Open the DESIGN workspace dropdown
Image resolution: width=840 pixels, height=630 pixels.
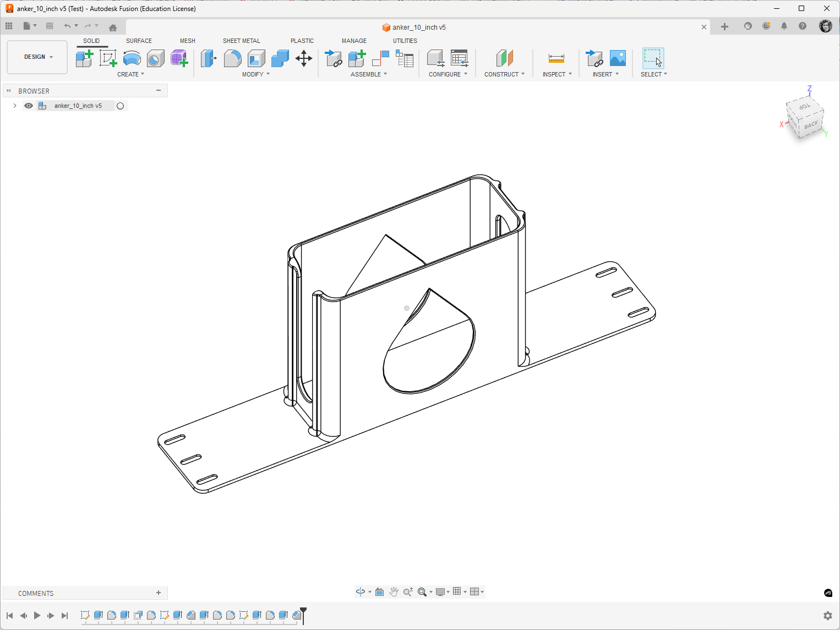click(x=37, y=57)
